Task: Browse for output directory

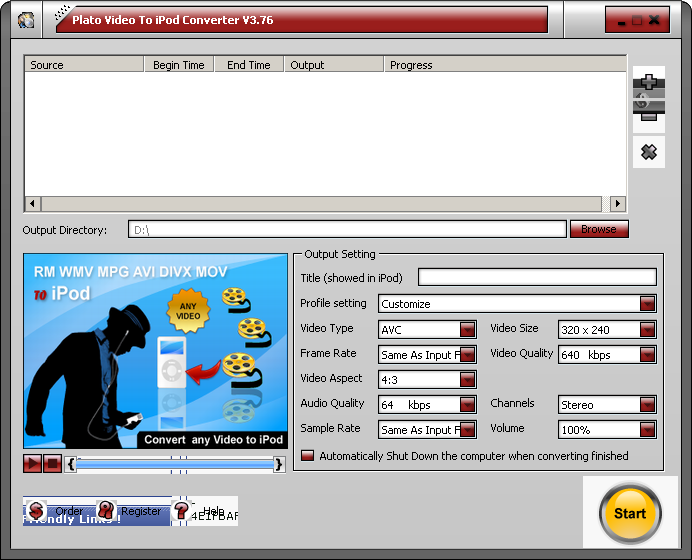Action: coord(599,229)
